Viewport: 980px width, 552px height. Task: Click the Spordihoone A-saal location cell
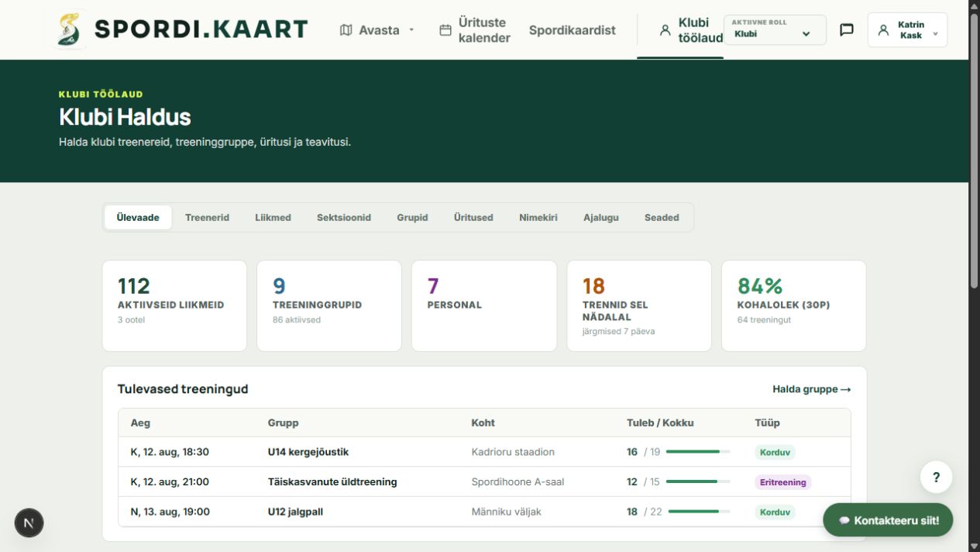coord(518,481)
